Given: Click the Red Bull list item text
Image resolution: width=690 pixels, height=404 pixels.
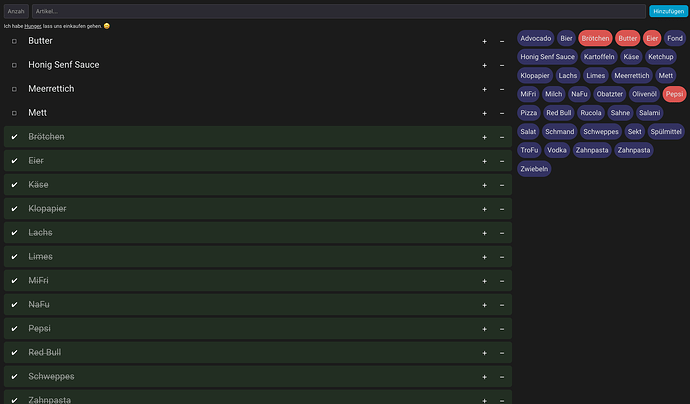Looking at the screenshot, I should (44, 353).
